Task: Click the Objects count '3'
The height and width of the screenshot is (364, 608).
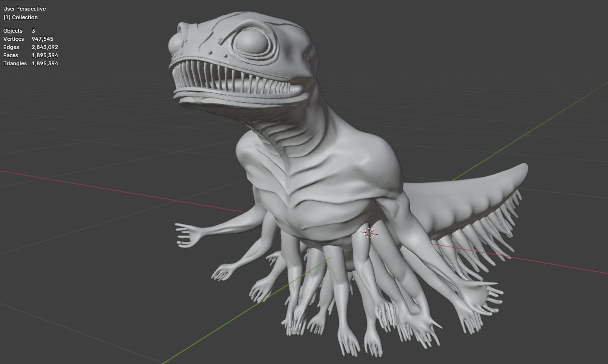Action: click(33, 31)
